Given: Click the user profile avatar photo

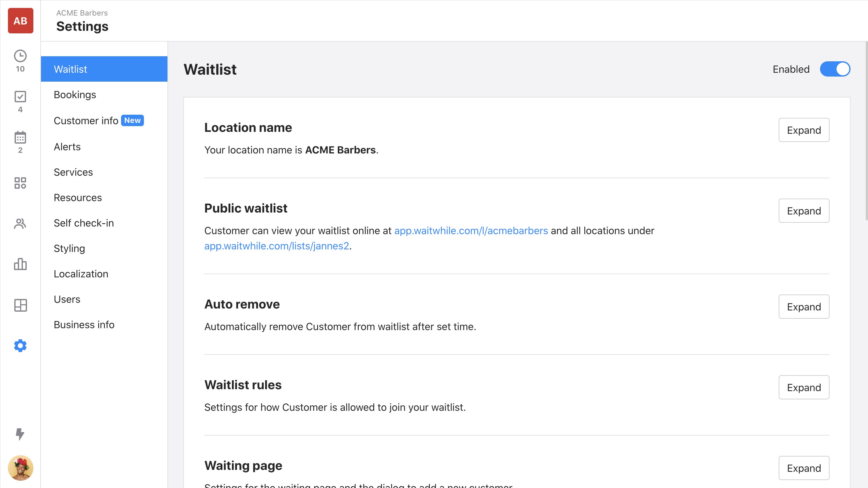Looking at the screenshot, I should (x=20, y=468).
